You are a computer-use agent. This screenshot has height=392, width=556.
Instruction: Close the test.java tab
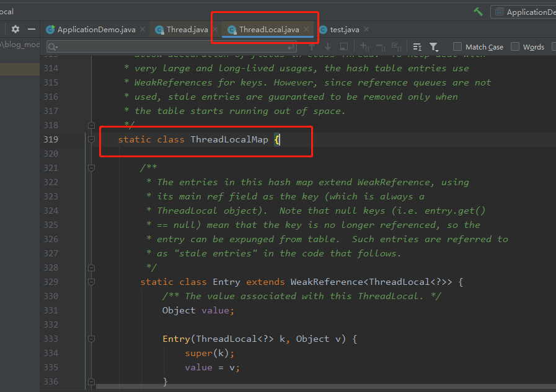click(x=366, y=29)
